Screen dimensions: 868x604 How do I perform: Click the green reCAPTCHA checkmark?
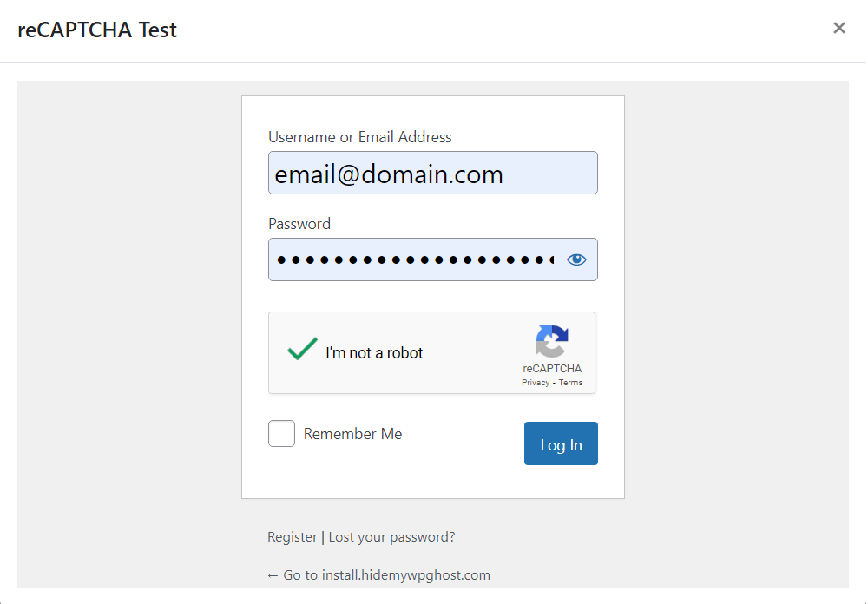pyautogui.click(x=302, y=349)
